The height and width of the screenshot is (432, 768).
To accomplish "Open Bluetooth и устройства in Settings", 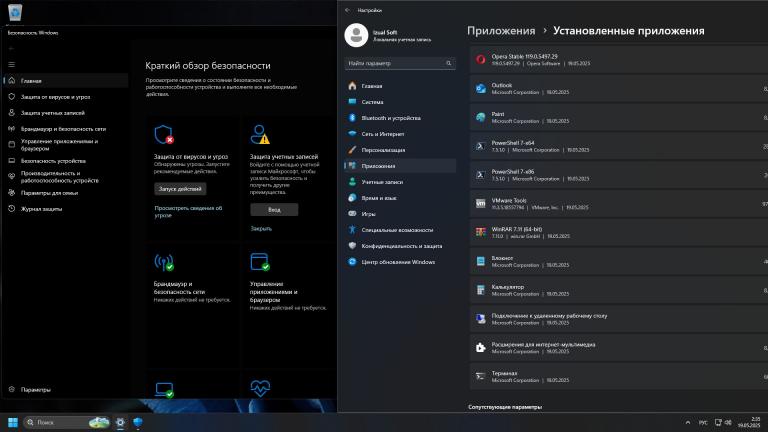I will pyautogui.click(x=400, y=118).
